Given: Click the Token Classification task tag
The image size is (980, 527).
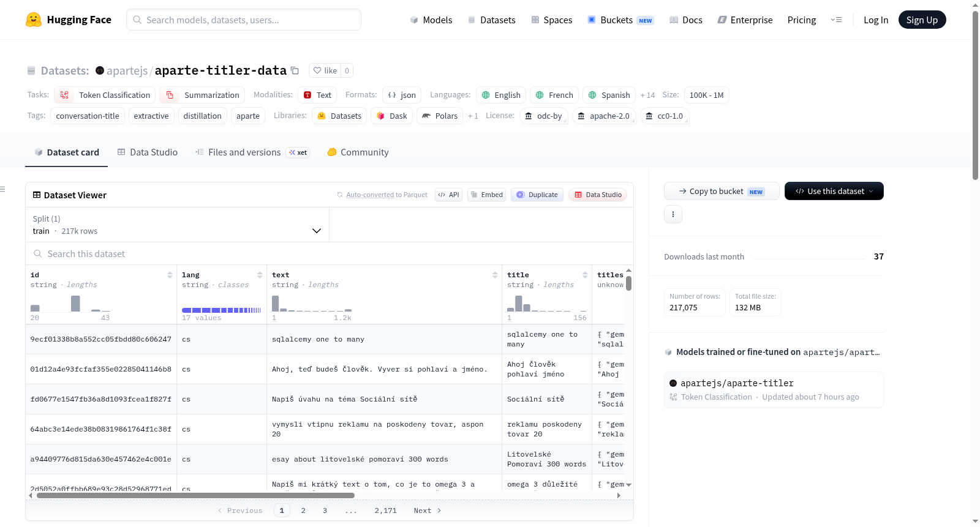Looking at the screenshot, I should pos(105,95).
